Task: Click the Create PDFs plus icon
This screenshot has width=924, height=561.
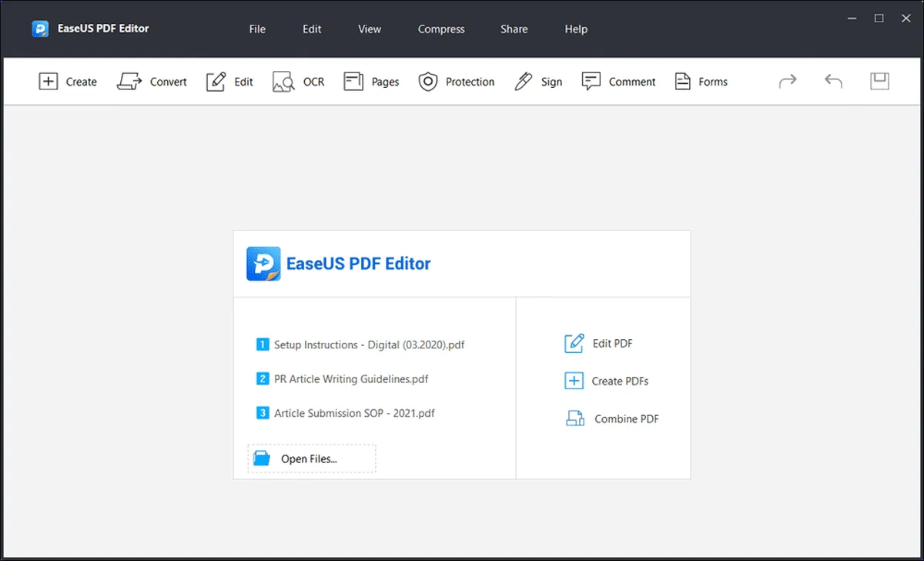Action: pos(574,381)
